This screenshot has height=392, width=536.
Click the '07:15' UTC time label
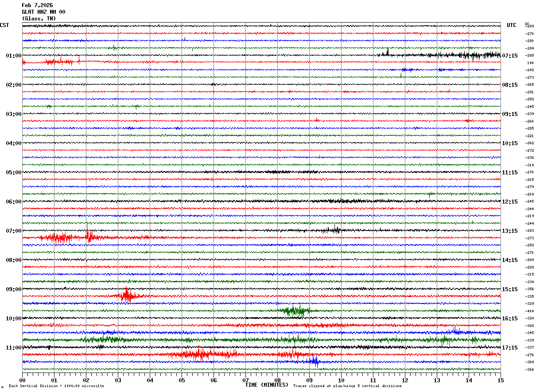pos(510,56)
